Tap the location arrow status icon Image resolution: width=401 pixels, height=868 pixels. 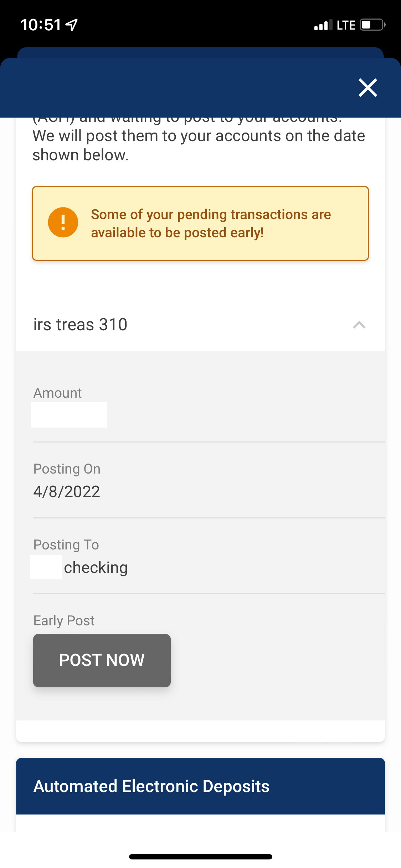tap(72, 25)
